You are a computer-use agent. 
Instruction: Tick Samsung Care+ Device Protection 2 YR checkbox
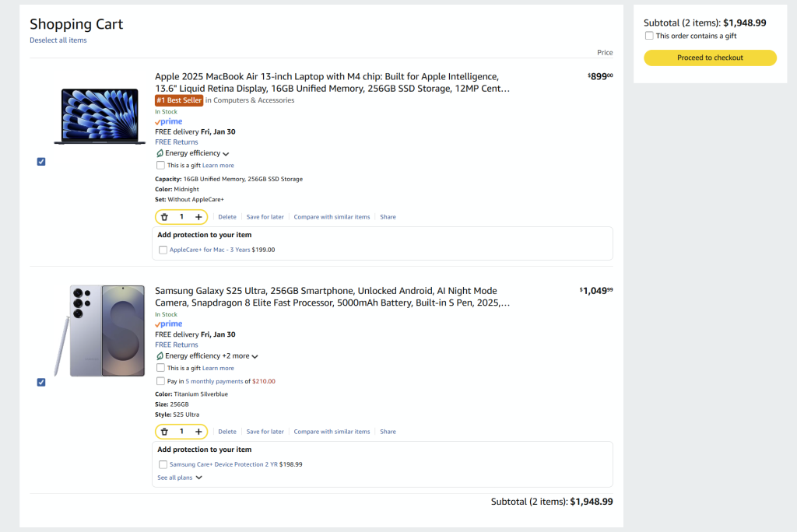click(163, 464)
